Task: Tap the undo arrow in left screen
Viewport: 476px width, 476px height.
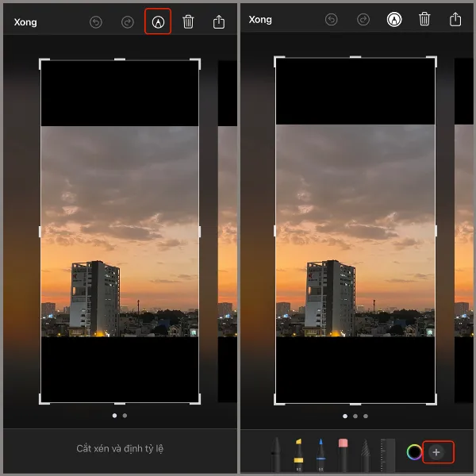Action: (x=96, y=21)
